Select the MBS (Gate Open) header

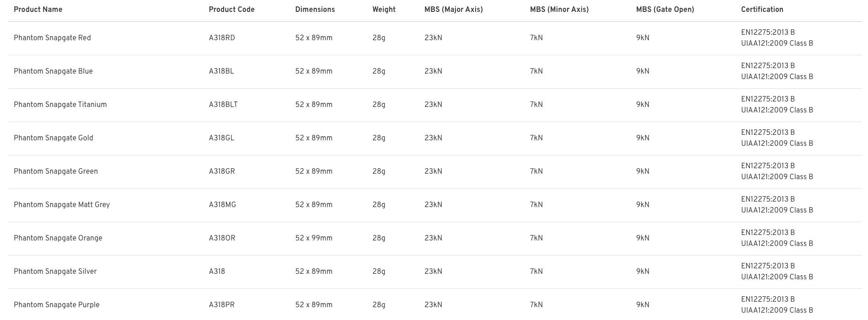(x=665, y=10)
